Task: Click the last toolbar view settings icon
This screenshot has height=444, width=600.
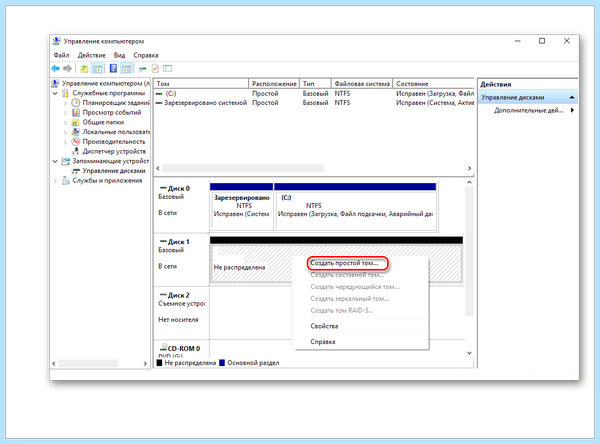Action: 168,69
